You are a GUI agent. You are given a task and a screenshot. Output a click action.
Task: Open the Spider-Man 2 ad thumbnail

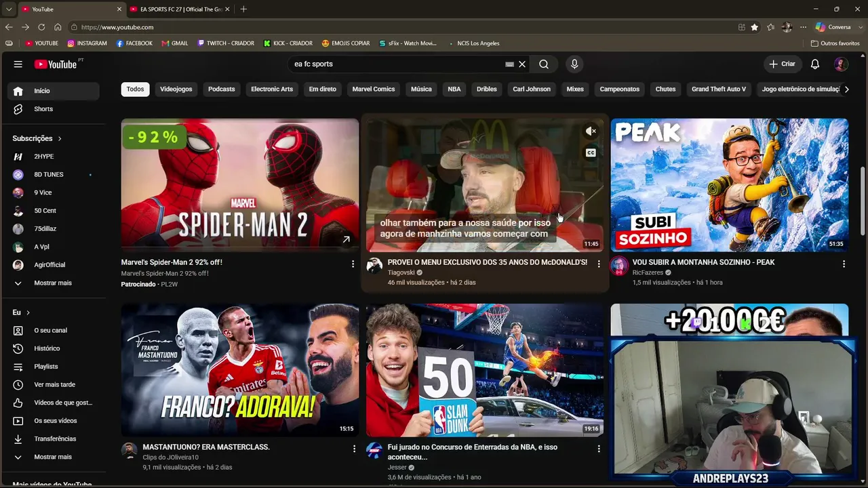240,185
